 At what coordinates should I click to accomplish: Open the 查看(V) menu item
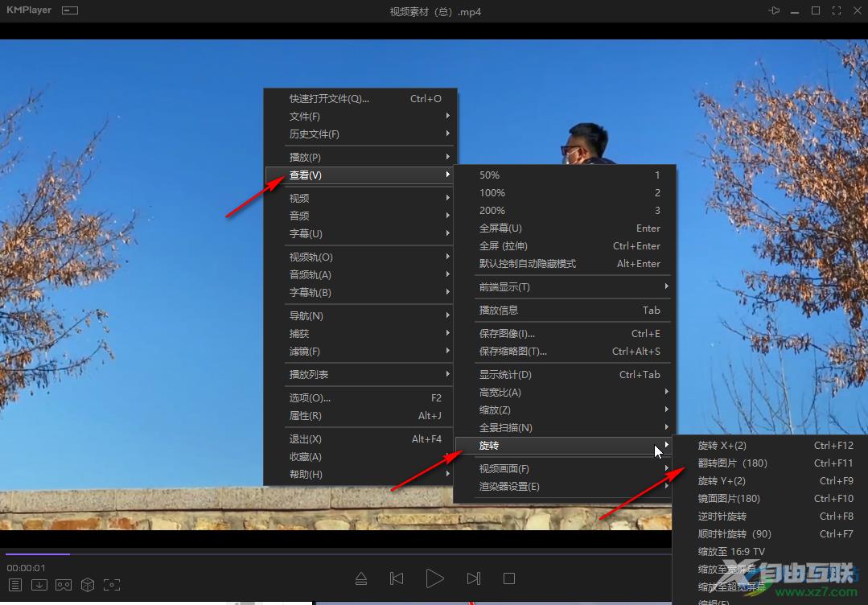click(359, 175)
